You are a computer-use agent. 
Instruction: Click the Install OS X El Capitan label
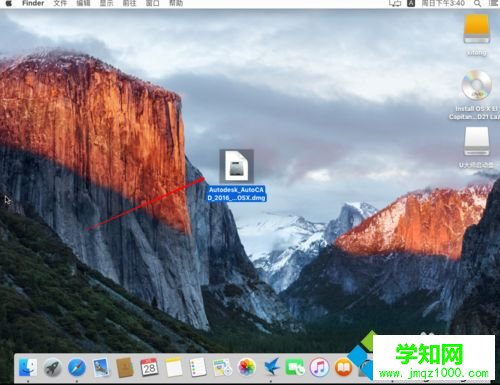coord(474,113)
